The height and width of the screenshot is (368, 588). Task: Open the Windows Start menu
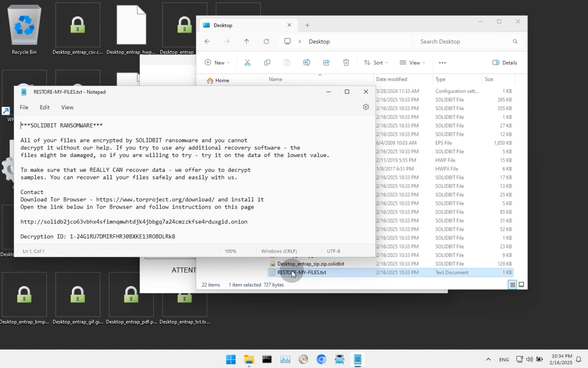point(231,359)
